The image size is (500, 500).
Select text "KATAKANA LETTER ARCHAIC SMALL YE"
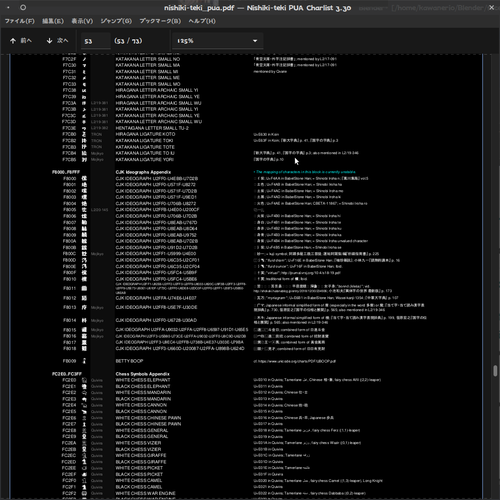tap(158, 115)
